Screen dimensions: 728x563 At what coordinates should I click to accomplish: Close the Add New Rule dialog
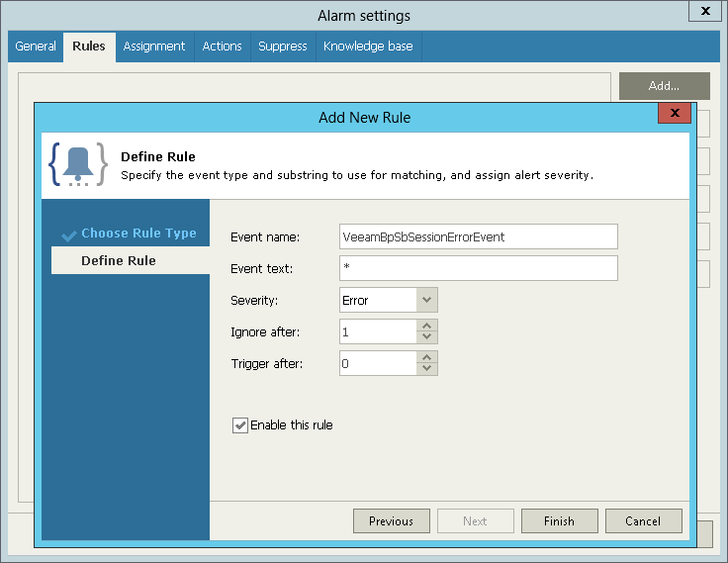coord(675,113)
